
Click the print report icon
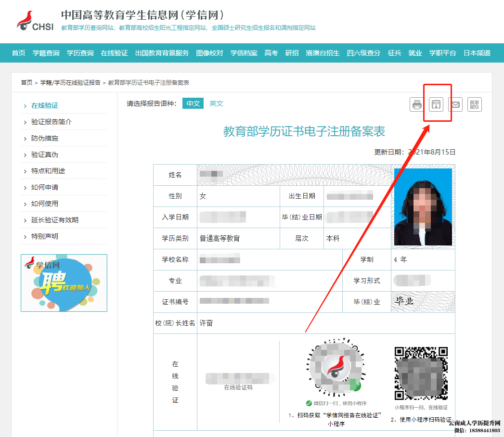[416, 104]
